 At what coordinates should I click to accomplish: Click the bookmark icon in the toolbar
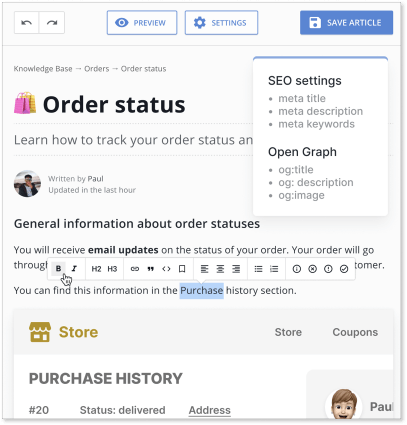pos(182,269)
